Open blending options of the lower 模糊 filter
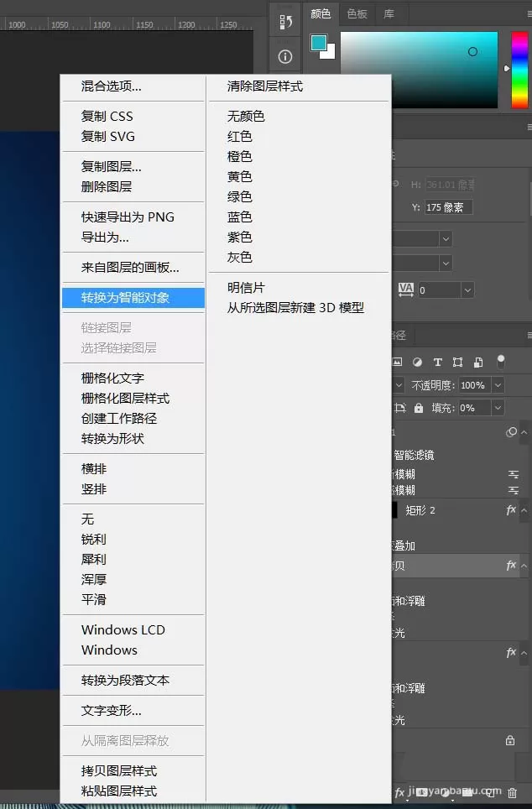This screenshot has height=809, width=532. coord(514,489)
